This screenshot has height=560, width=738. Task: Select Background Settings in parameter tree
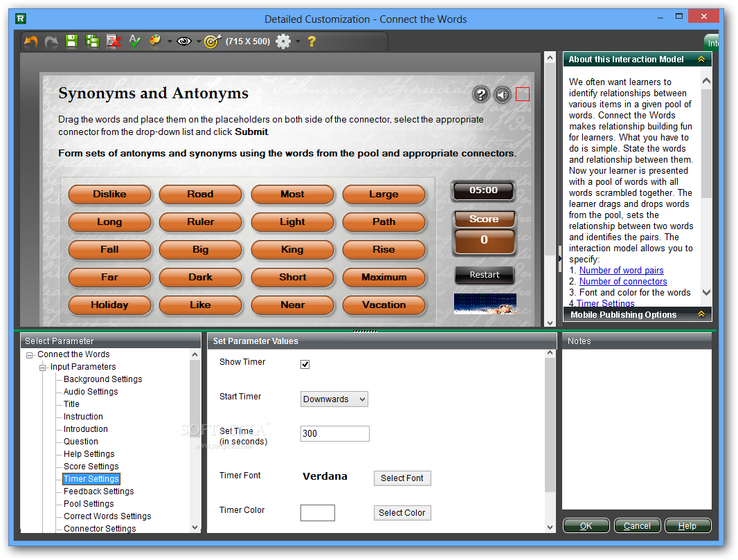[102, 379]
